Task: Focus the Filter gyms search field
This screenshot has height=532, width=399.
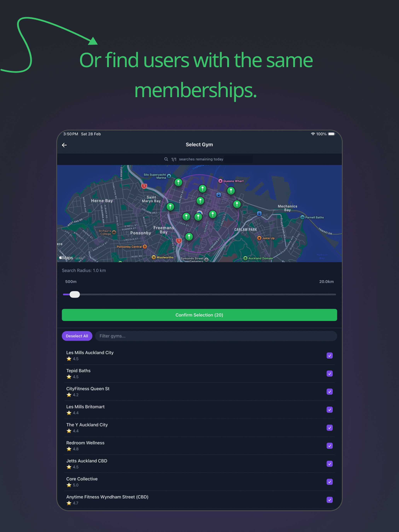Action: [x=216, y=336]
